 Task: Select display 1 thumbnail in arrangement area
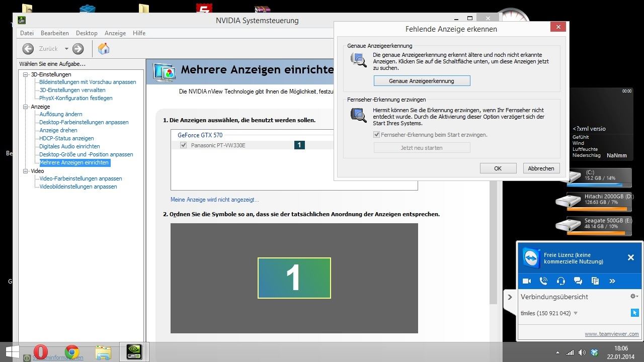point(294,278)
